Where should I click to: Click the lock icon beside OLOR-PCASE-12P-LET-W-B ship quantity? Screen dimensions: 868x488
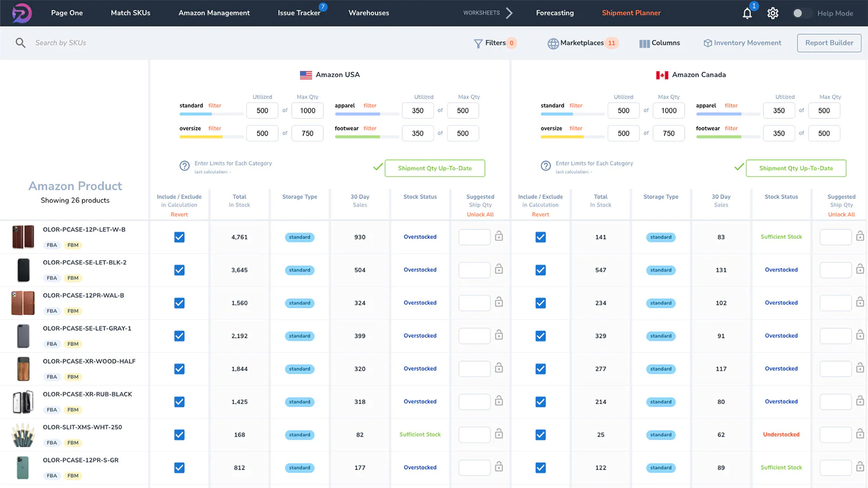click(x=498, y=237)
